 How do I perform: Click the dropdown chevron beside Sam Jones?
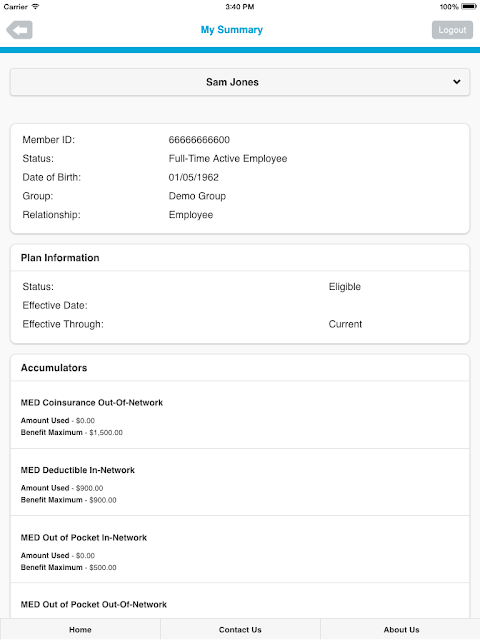tap(457, 82)
